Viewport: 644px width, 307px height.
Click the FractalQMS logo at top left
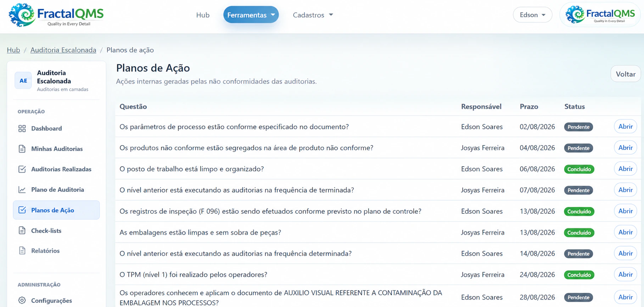click(x=56, y=15)
